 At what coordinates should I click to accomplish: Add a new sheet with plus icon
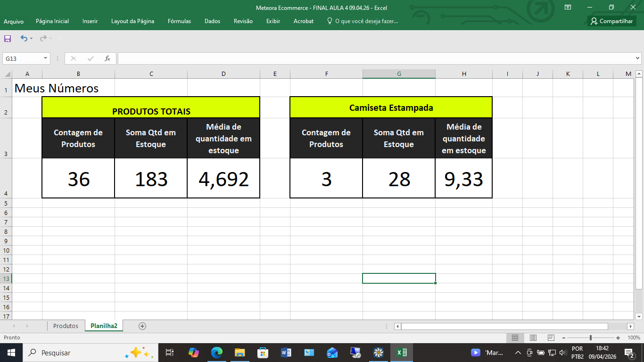point(142,326)
